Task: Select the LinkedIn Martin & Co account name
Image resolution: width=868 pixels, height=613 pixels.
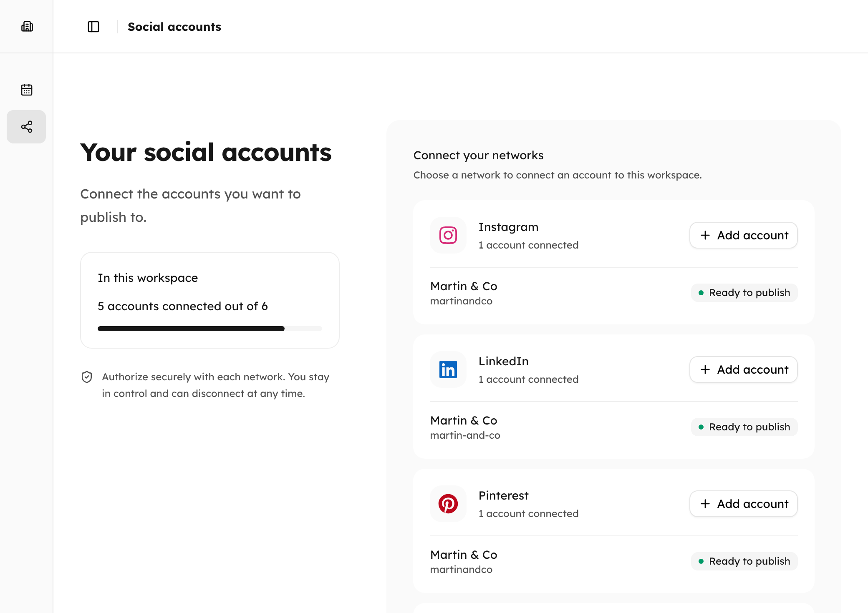Action: click(x=464, y=420)
